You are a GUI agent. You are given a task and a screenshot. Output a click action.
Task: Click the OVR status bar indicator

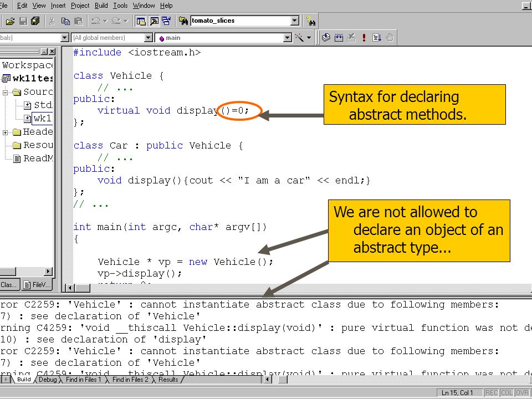click(522, 393)
